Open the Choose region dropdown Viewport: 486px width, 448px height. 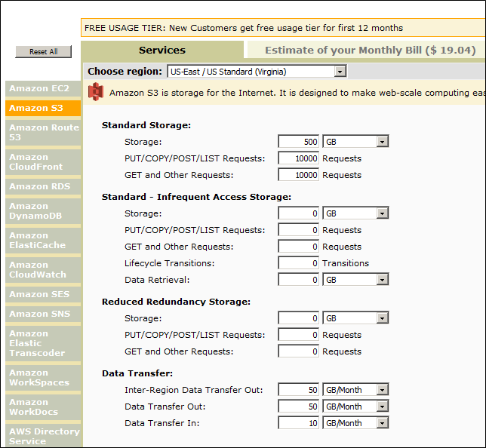257,72
